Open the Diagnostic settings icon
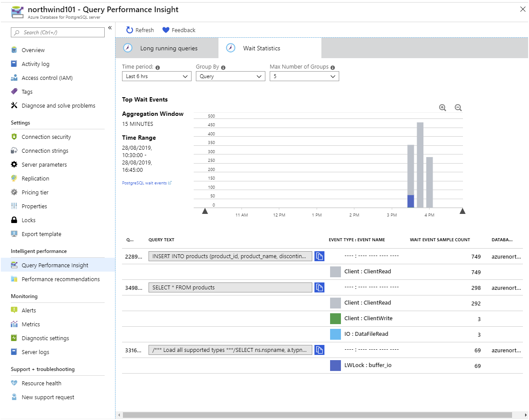Viewport: 529px width, 420px height. (x=14, y=338)
